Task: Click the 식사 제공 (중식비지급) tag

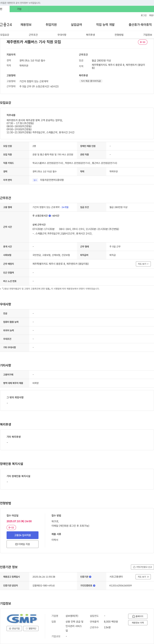Action: coord(91,81)
